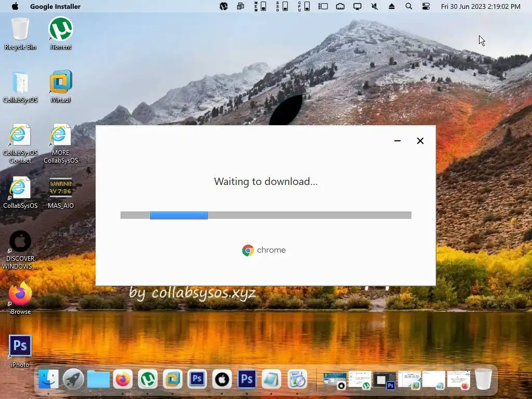Open the first Photoshop icon in dock

(x=197, y=379)
